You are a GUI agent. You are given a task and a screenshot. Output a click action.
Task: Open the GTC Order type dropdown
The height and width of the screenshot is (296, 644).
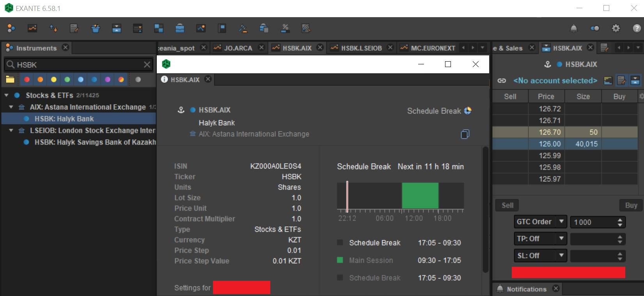[x=540, y=222]
